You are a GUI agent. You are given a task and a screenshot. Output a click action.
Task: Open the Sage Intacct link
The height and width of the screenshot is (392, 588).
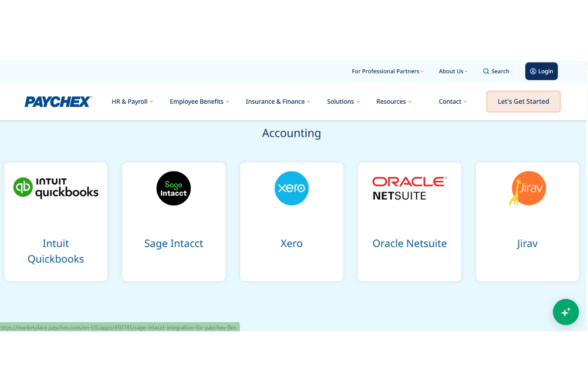pyautogui.click(x=174, y=243)
